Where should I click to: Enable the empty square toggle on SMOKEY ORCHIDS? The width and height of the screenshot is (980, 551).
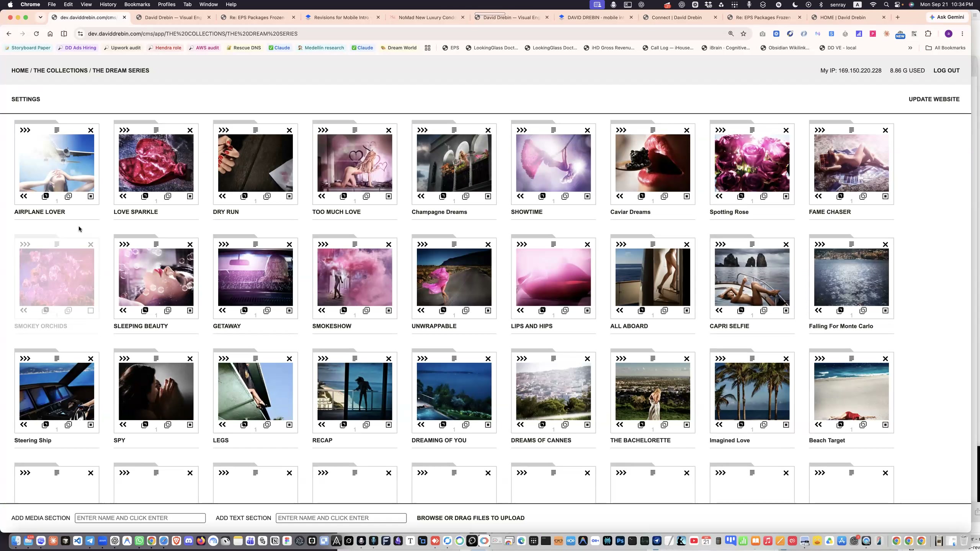(91, 310)
